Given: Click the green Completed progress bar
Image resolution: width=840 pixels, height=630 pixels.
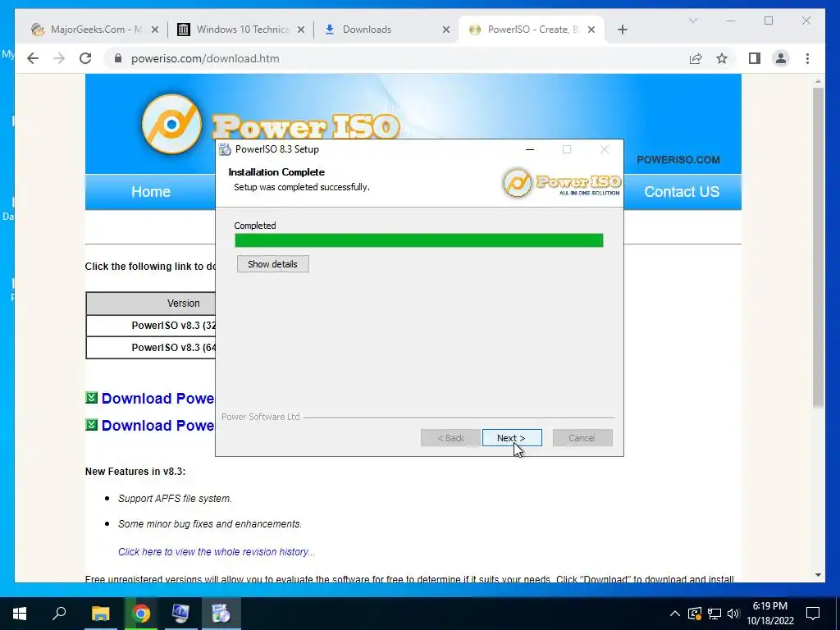Looking at the screenshot, I should coord(419,240).
